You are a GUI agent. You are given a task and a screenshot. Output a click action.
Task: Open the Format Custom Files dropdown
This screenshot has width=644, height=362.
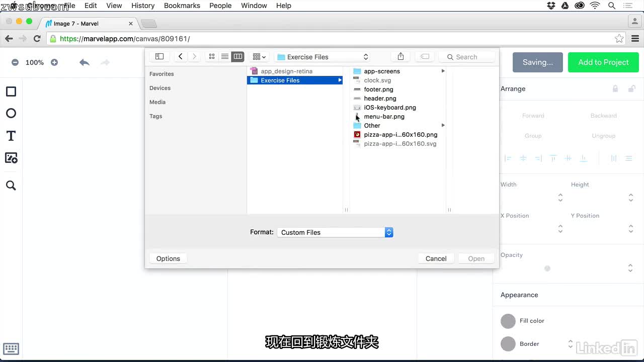pyautogui.click(x=335, y=232)
